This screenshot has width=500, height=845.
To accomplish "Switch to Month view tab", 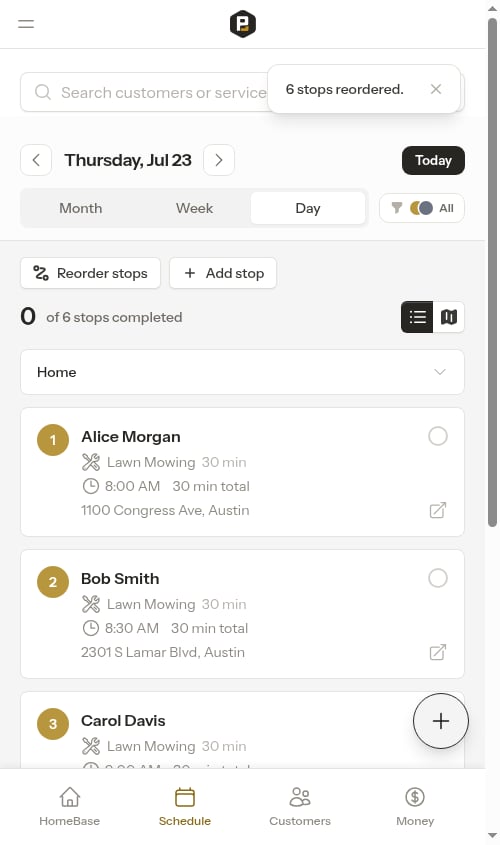I will (x=81, y=208).
